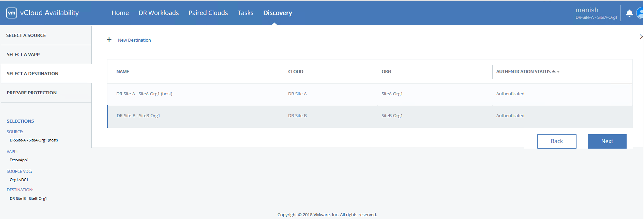This screenshot has width=644, height=219.
Task: Select row DR-Site-B - SiteB-Org1
Action: coord(370,117)
